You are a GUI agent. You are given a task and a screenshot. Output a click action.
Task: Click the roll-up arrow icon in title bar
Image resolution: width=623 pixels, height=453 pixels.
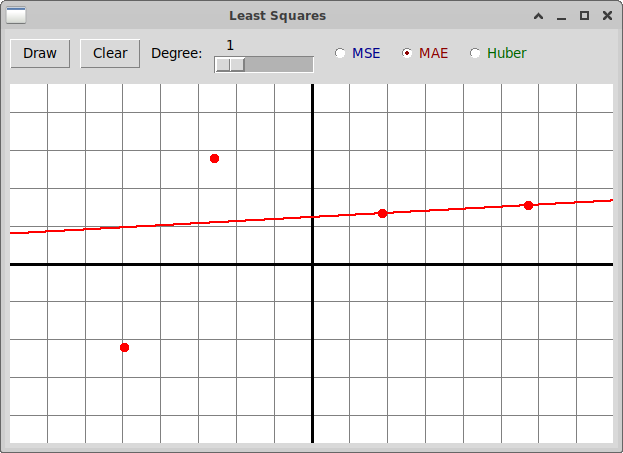pos(539,15)
